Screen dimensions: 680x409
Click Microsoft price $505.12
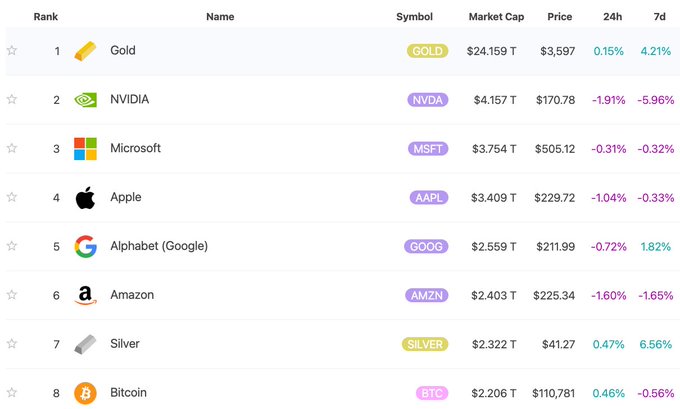tap(555, 149)
